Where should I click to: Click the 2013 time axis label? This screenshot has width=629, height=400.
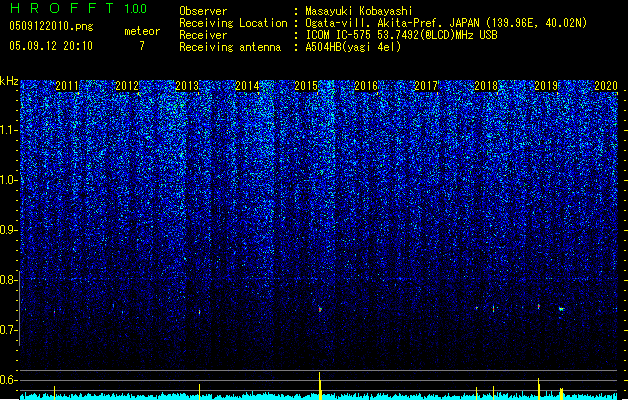(187, 86)
